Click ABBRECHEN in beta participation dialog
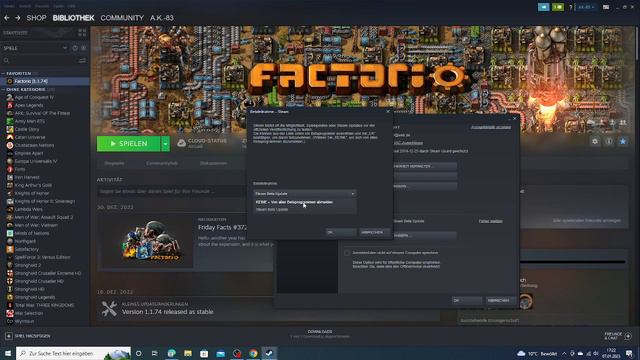The height and width of the screenshot is (360, 640). coord(374,232)
